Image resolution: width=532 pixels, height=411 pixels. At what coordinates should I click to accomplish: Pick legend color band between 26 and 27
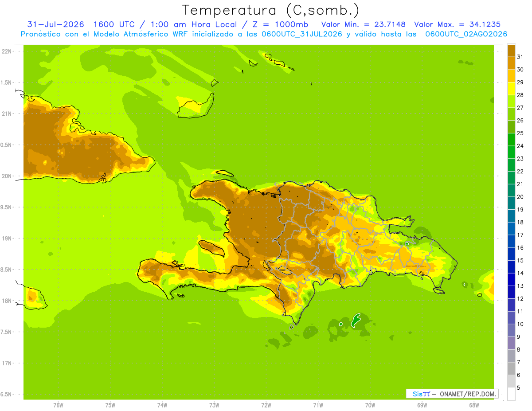click(x=511, y=114)
